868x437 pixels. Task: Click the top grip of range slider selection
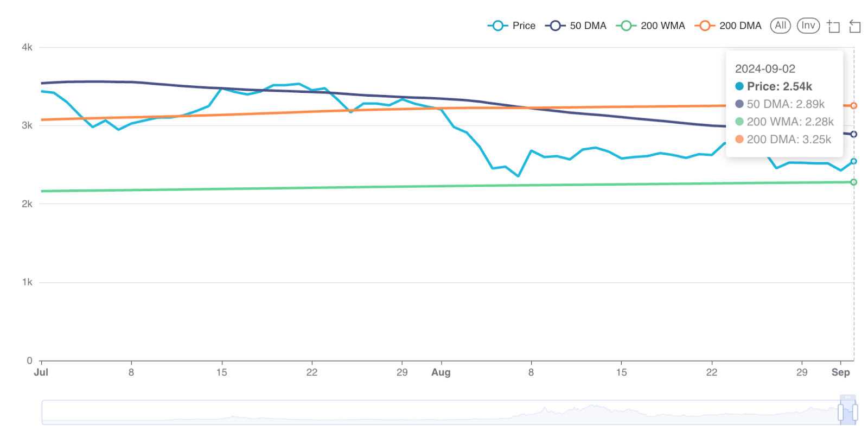(848, 397)
